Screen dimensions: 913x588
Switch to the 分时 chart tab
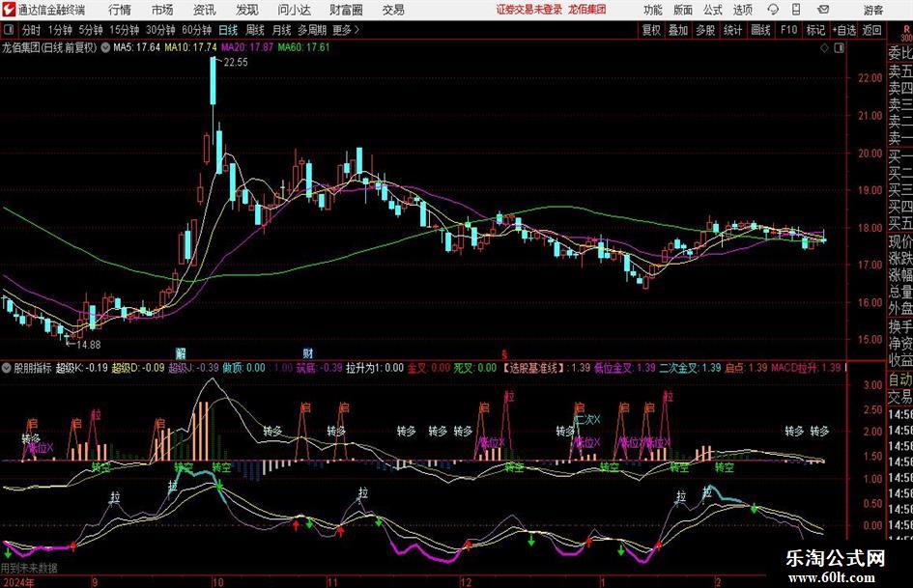click(31, 30)
